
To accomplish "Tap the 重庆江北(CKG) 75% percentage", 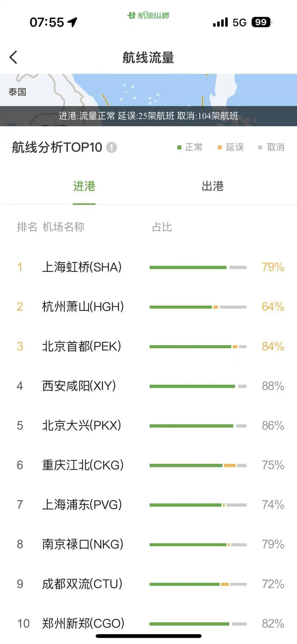I will click(273, 465).
